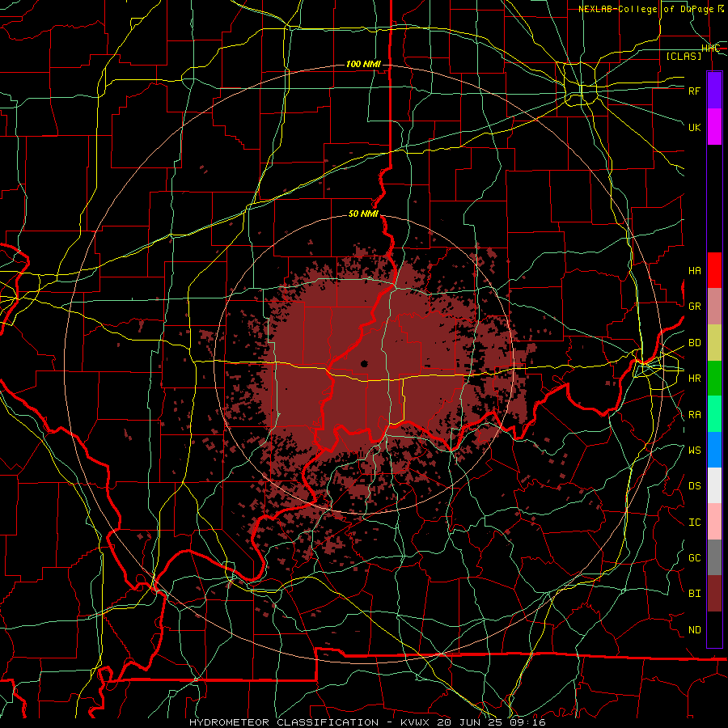Click the RA legend label

pos(695,415)
